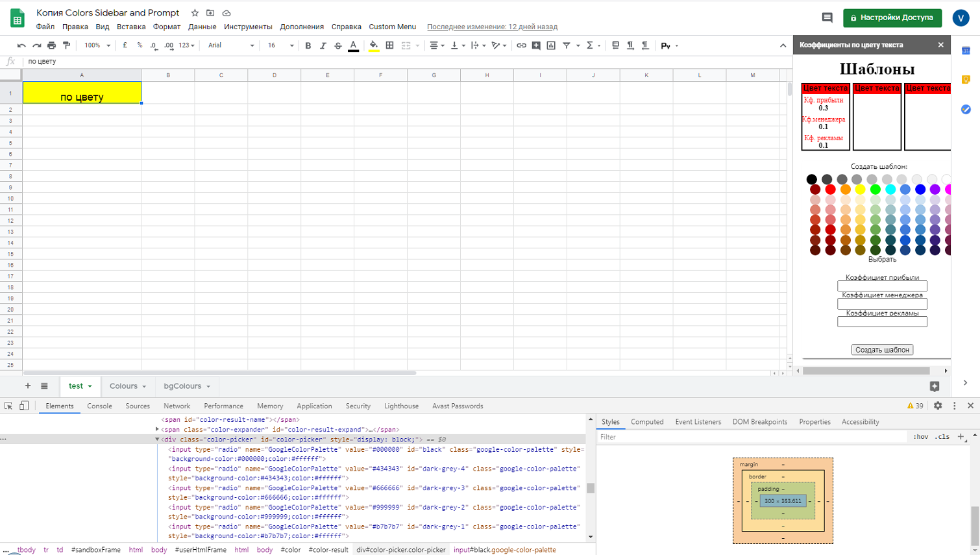Screen dimensions: 980x555
Task: Open the test sheet tab arrow menu
Action: point(90,386)
